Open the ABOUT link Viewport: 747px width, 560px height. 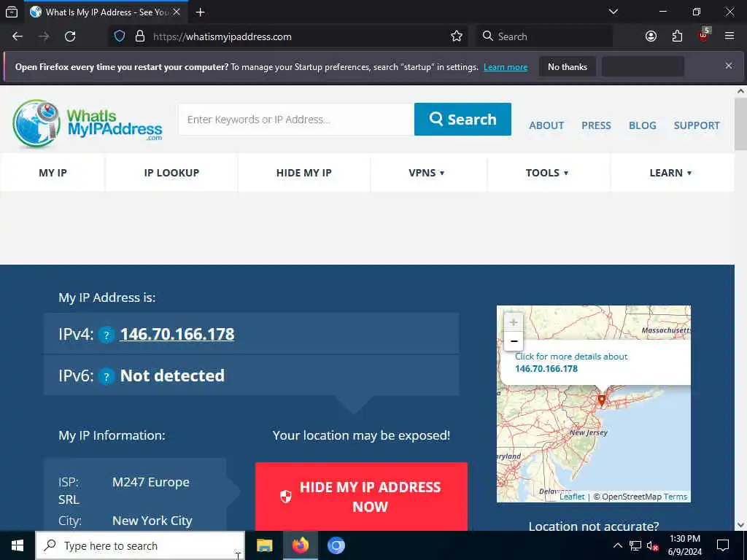[546, 125]
